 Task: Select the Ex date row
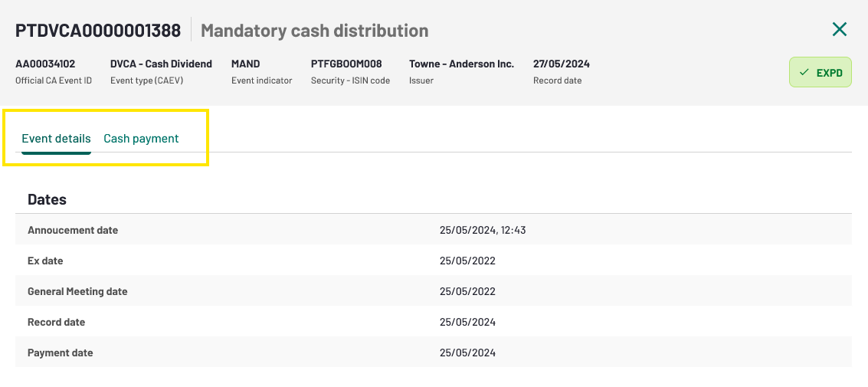point(434,261)
